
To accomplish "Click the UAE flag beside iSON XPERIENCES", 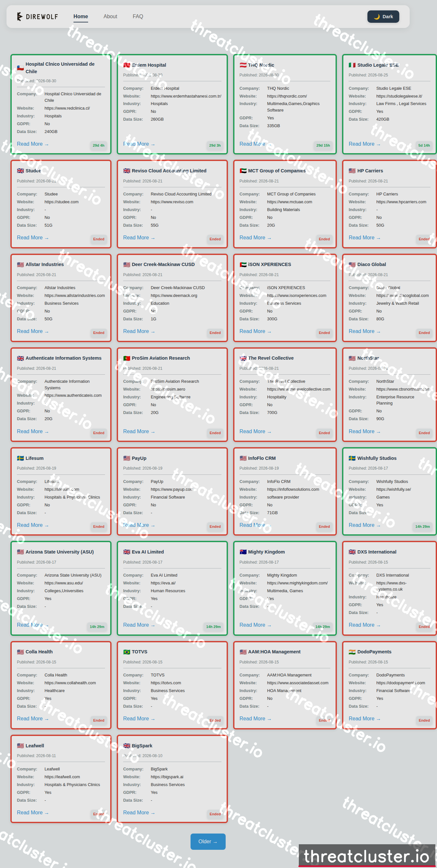I will [x=243, y=264].
